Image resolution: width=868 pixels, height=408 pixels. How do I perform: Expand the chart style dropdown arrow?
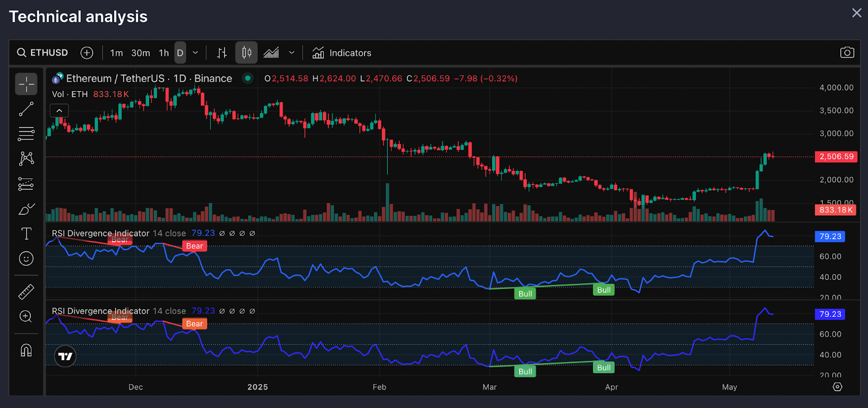291,53
